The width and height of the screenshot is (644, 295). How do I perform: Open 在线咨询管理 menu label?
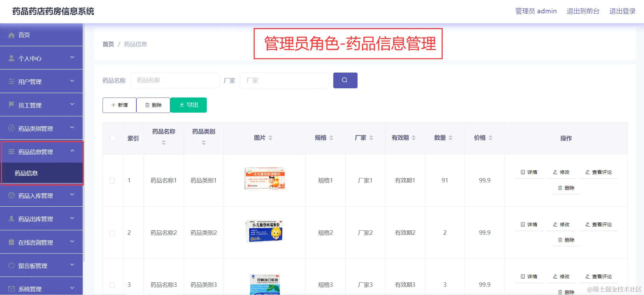point(36,243)
